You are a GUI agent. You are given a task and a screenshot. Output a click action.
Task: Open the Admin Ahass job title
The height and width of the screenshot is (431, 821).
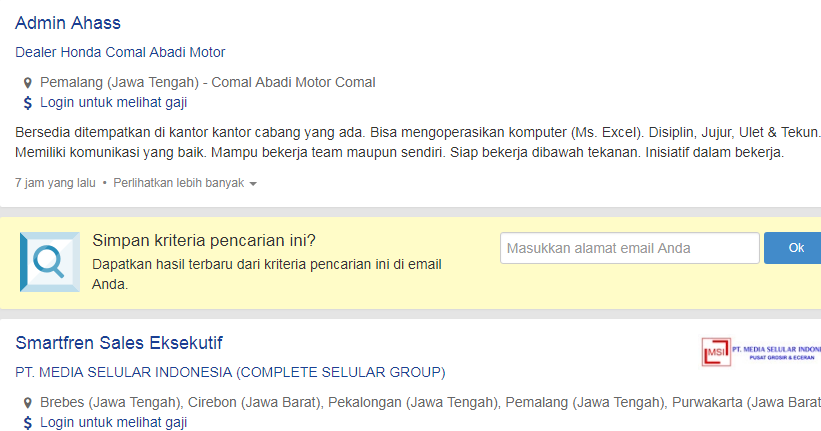coord(68,23)
